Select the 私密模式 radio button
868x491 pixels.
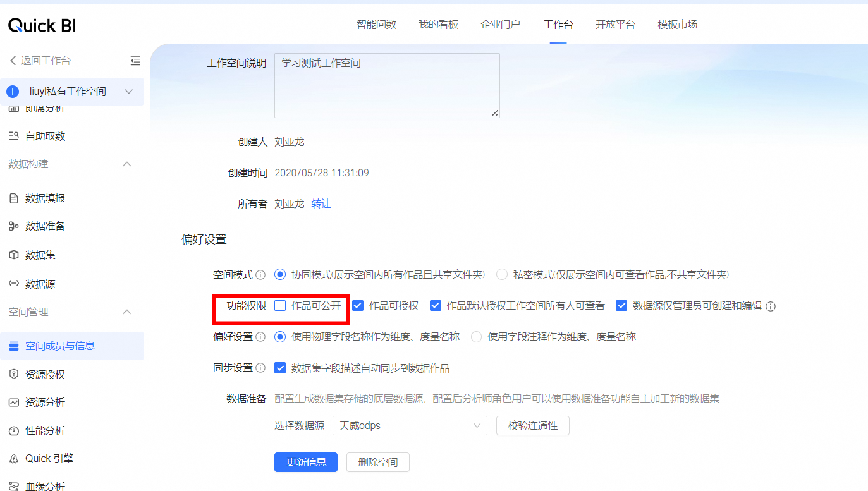tap(502, 275)
